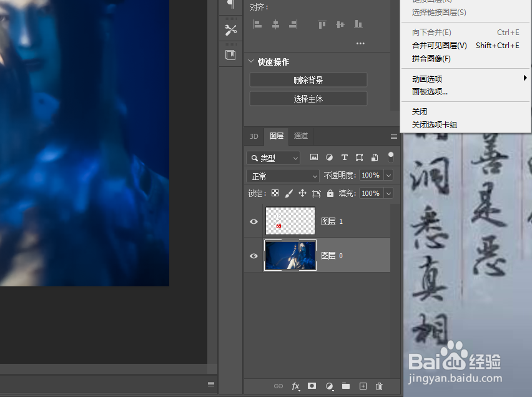Hide 图层 1 with its eye icon
The width and height of the screenshot is (532, 397).
pyautogui.click(x=254, y=221)
